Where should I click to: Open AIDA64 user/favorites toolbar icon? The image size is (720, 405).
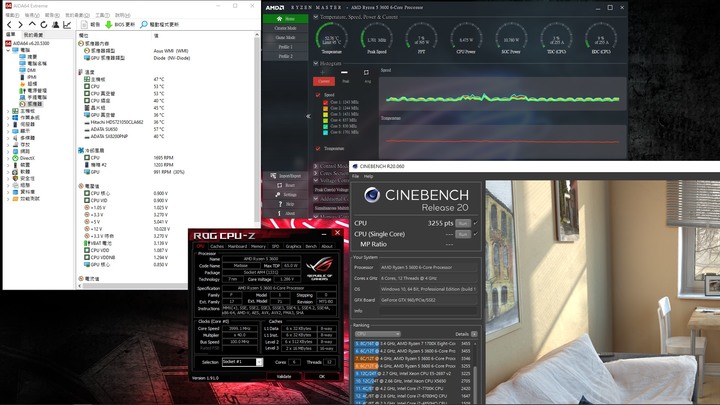point(56,24)
